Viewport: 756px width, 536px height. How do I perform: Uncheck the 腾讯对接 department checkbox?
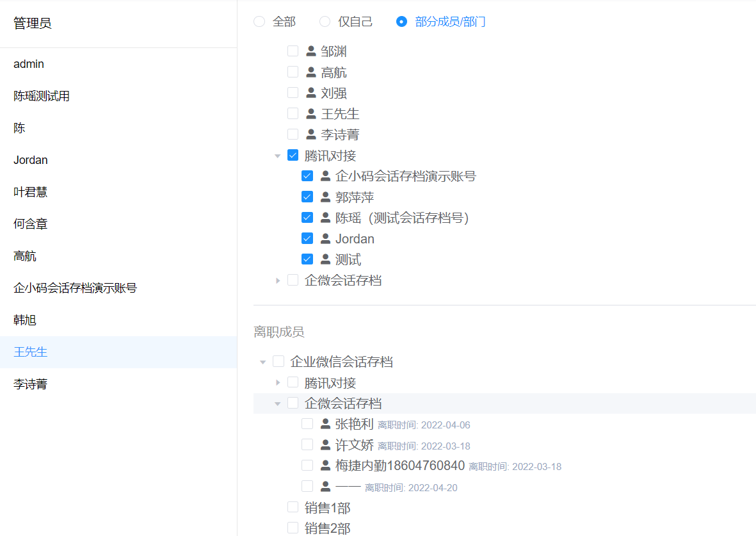coord(293,155)
